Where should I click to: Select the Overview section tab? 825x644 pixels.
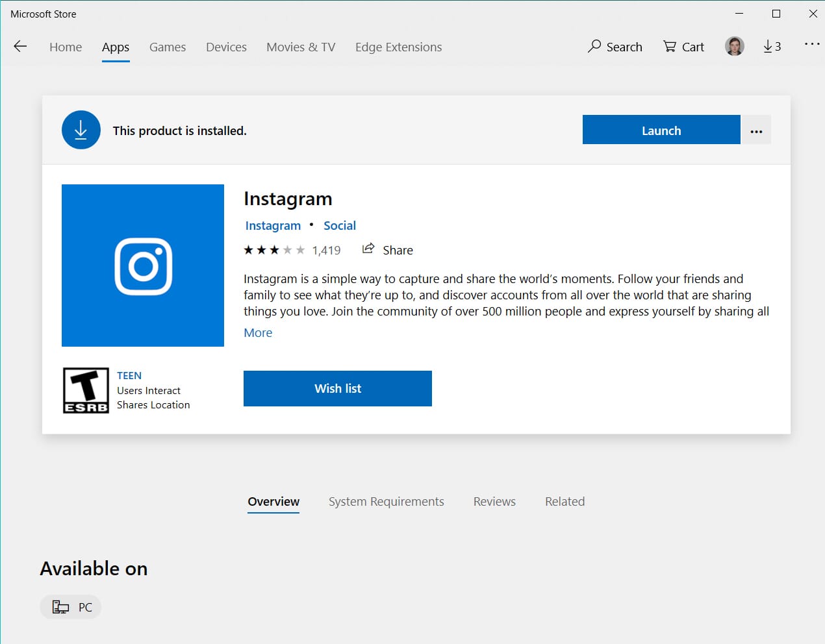(273, 501)
